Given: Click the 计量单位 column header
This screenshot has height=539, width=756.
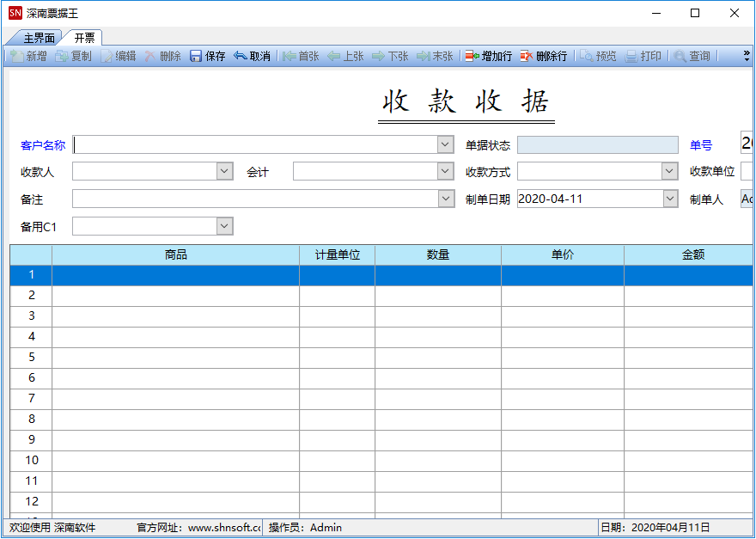Looking at the screenshot, I should coord(337,254).
